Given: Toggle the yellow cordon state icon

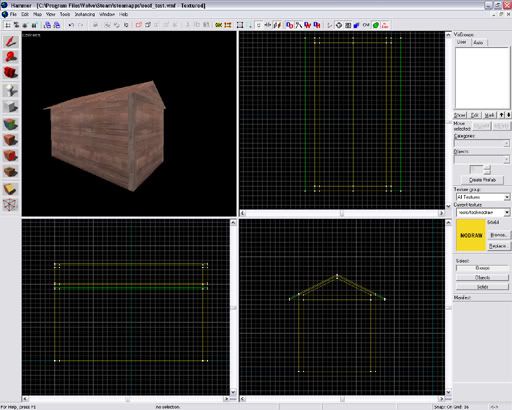Looking at the screenshot, I should click(219, 25).
